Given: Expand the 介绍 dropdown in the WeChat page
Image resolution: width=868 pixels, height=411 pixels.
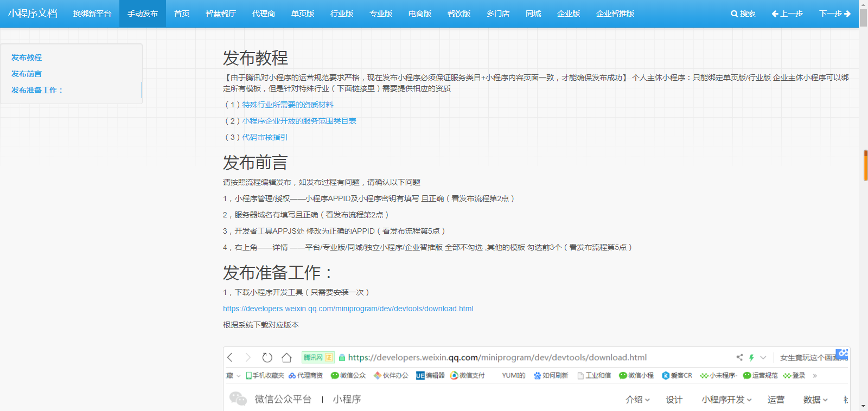Looking at the screenshot, I should pos(637,400).
